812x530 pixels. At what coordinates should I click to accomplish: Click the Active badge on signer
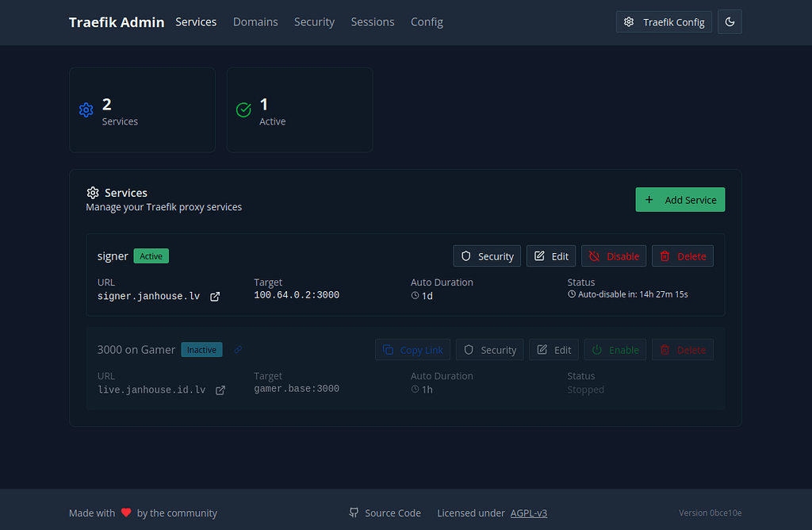[151, 256]
